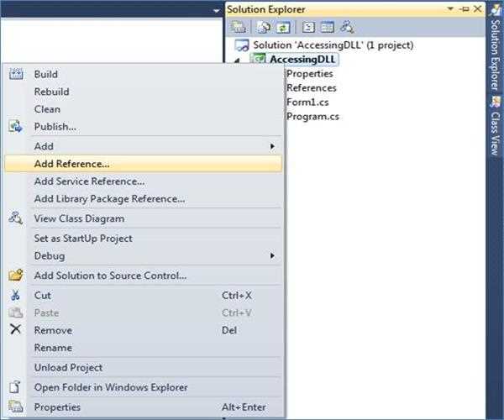Viewport: 504px width, 420px height.
Task: Open the Solution Explorer window position dropdown
Action: pyautogui.click(x=453, y=8)
